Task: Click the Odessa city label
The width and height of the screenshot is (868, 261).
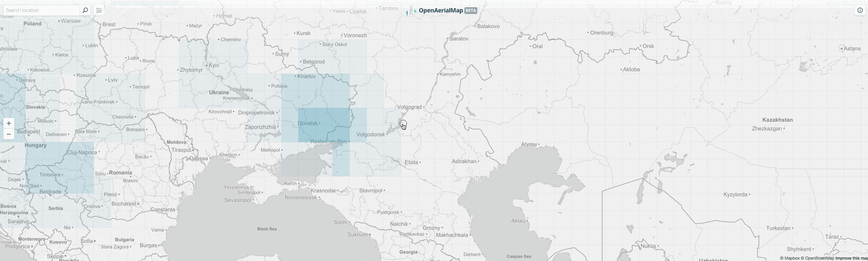Action: 198,159
